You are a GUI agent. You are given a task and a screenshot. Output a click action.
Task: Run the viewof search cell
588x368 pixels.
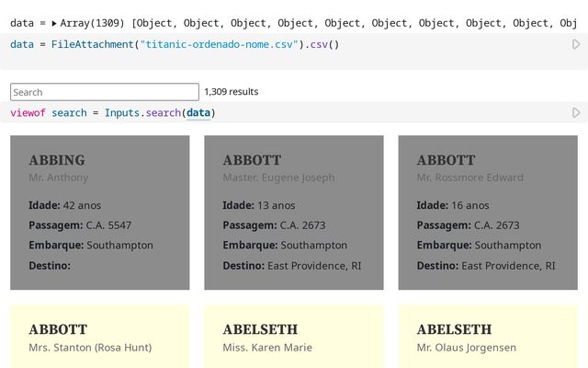click(576, 113)
